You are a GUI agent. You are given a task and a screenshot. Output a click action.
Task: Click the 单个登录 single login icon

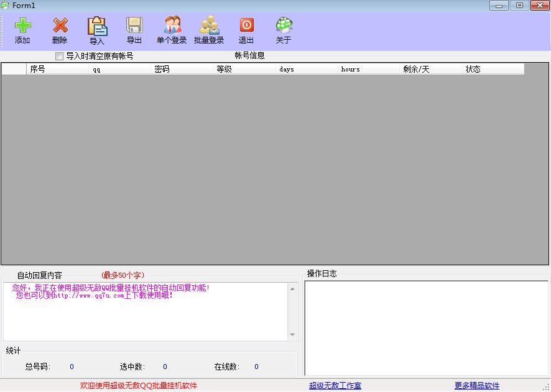click(x=172, y=26)
